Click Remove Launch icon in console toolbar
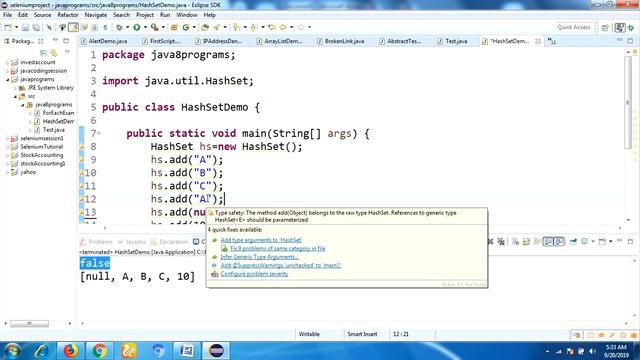The height and width of the screenshot is (360, 640). [491, 242]
